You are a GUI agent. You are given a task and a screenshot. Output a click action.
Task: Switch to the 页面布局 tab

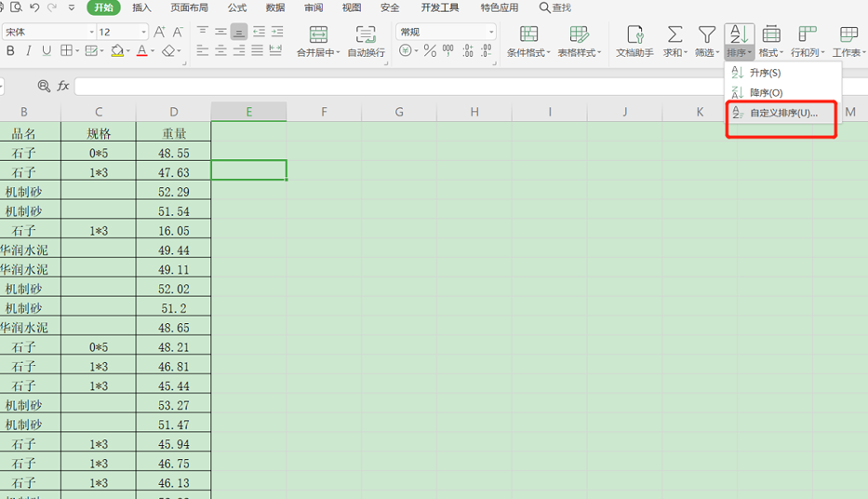189,7
